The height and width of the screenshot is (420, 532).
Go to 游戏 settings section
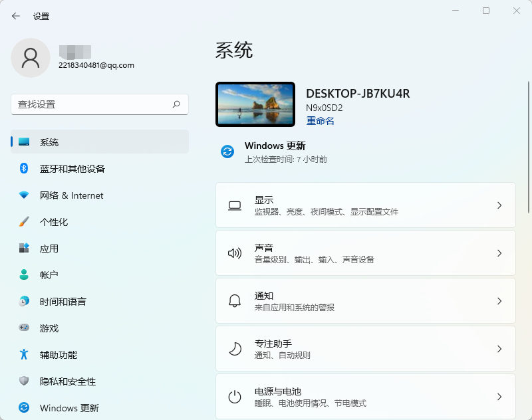point(100,328)
